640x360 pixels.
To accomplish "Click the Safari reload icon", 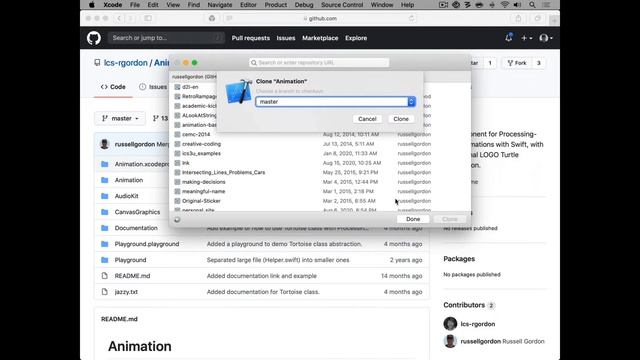I will pyautogui.click(x=411, y=18).
